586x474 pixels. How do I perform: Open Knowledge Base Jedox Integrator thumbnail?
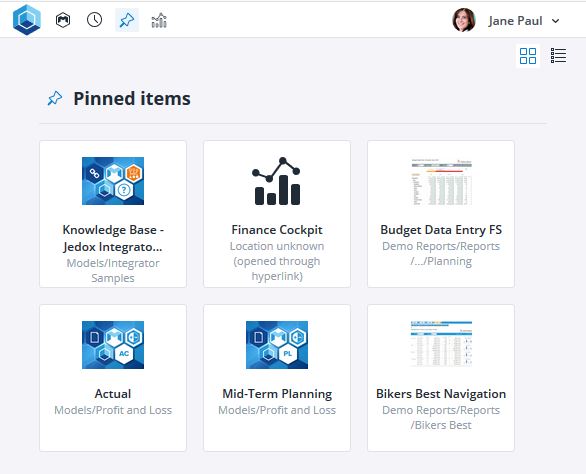113,181
